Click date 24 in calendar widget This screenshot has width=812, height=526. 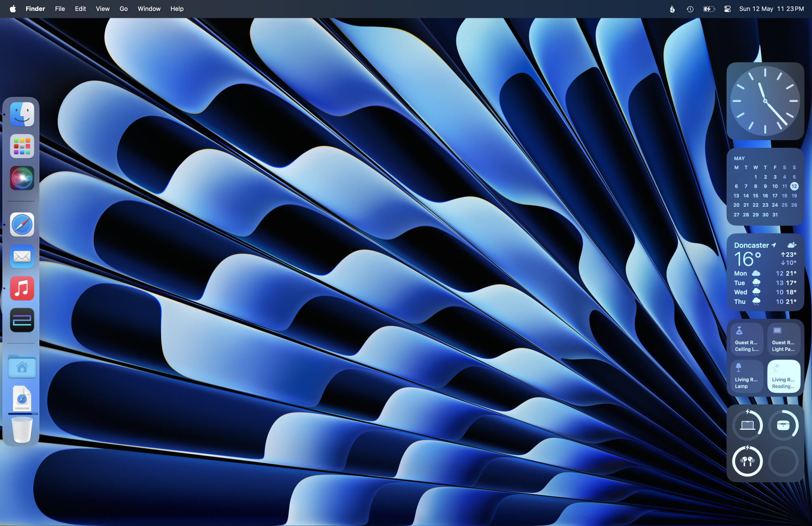(x=775, y=205)
